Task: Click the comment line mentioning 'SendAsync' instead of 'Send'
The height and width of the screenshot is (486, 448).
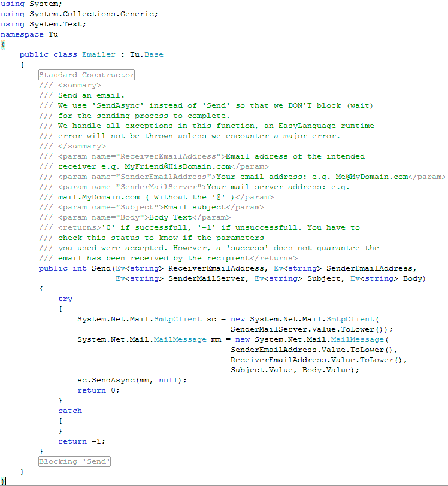Action: click(x=206, y=106)
